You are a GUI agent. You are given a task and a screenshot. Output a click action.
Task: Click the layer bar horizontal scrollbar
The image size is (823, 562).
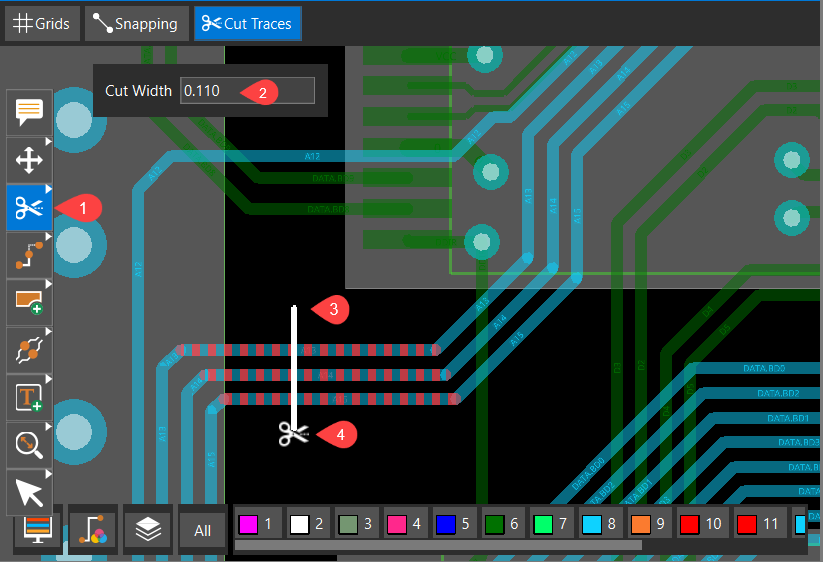[x=438, y=545]
